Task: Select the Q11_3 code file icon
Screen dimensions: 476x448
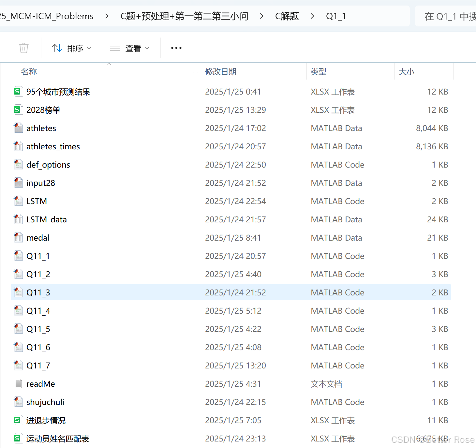Action: pos(18,292)
